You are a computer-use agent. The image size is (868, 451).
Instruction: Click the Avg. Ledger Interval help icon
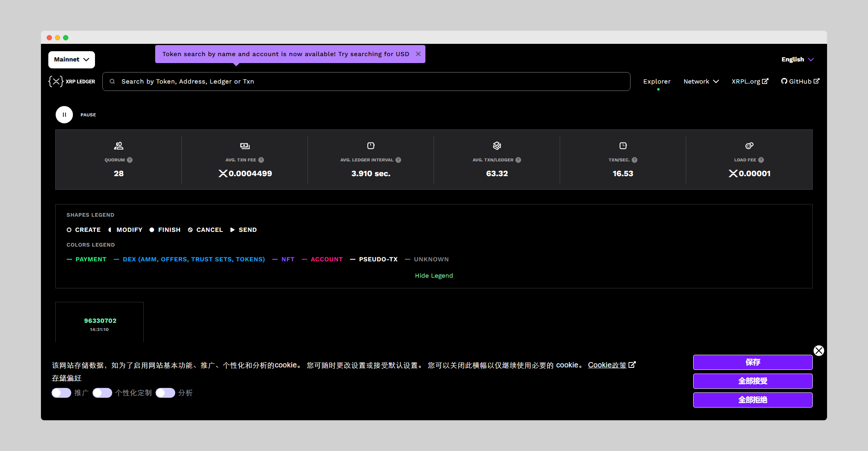[398, 160]
